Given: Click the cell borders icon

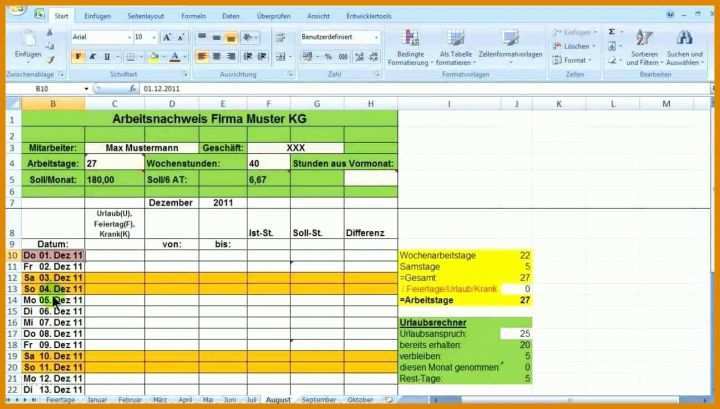Looking at the screenshot, I should click(131, 57).
